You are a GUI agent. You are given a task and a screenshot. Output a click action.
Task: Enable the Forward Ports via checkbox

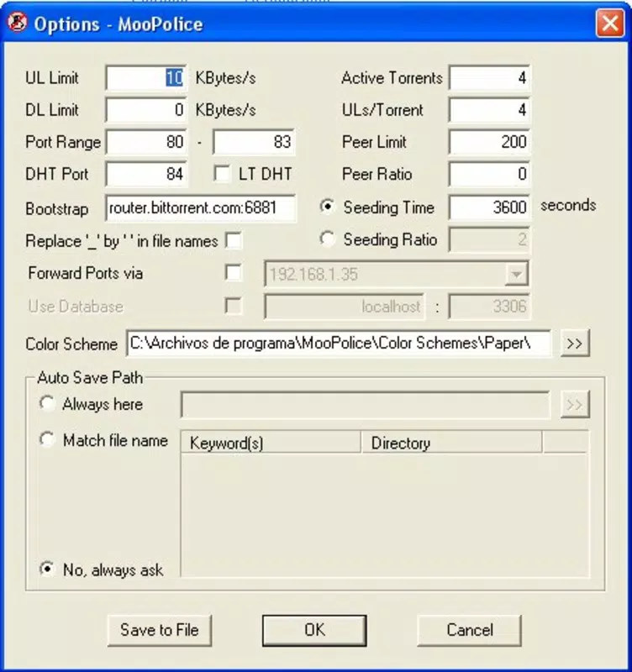pos(234,273)
